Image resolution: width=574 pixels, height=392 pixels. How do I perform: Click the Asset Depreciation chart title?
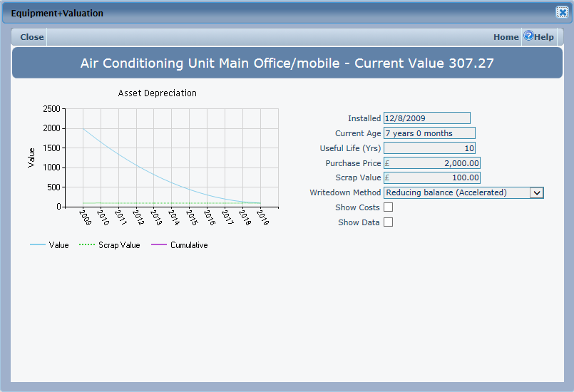pyautogui.click(x=157, y=93)
